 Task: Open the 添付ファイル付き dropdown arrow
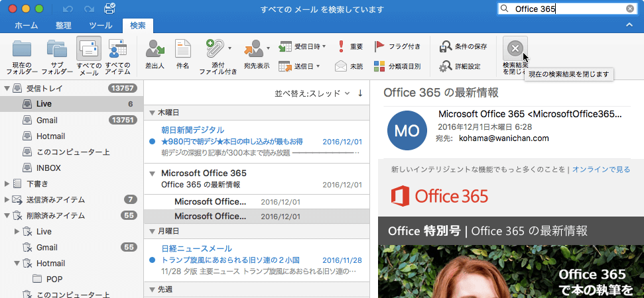coord(229,48)
